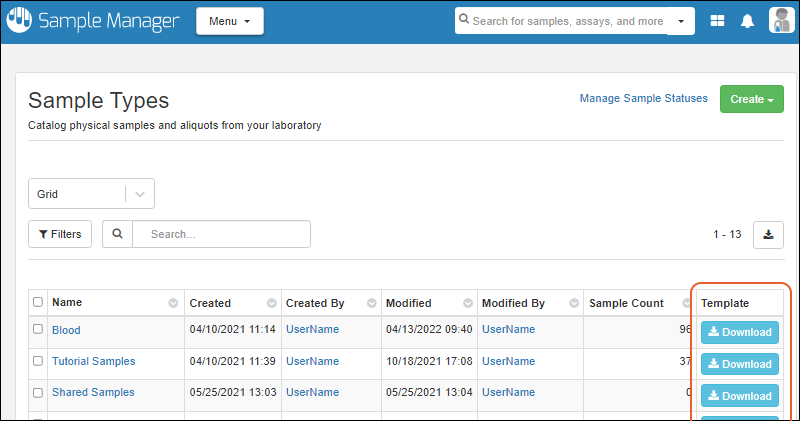Open the Name column header menu
Screen dimensions: 800x421
(173, 303)
